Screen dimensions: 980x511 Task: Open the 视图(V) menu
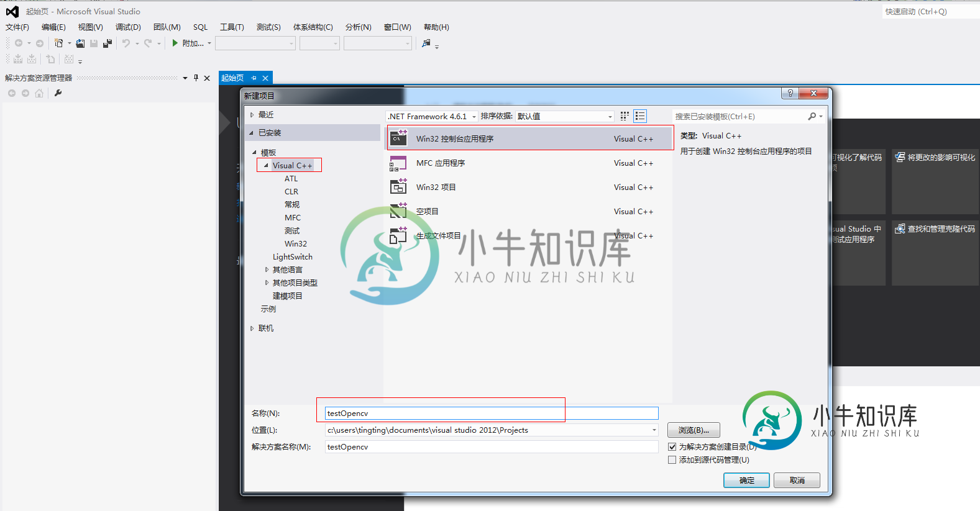coord(90,27)
